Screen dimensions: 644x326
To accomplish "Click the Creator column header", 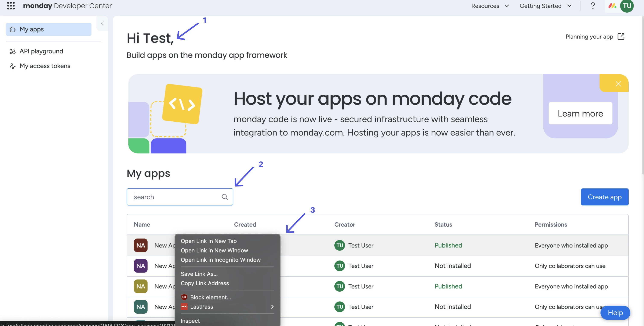I will (x=344, y=224).
